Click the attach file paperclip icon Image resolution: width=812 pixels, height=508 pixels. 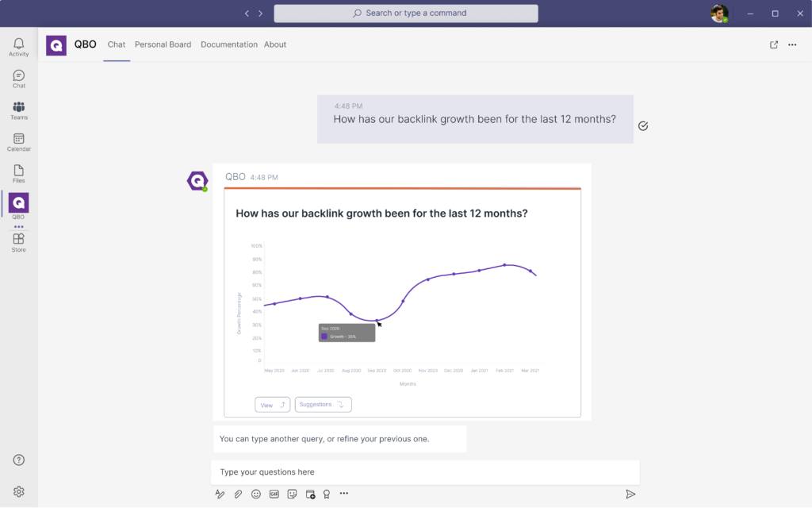click(238, 494)
